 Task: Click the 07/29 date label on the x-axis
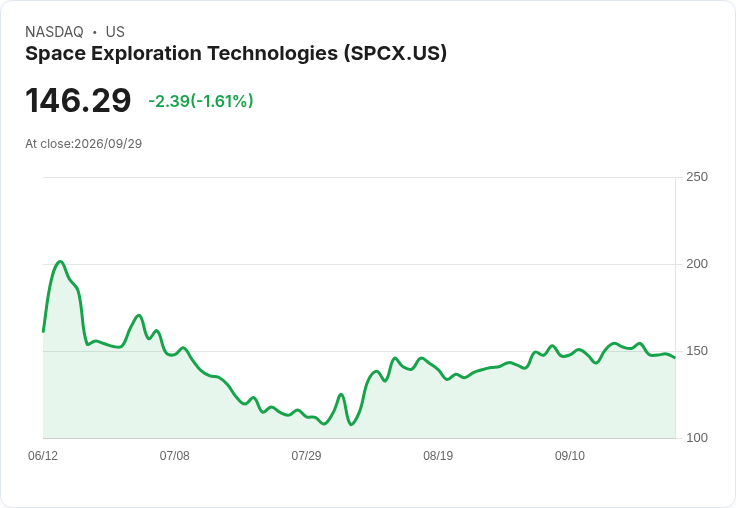point(306,455)
